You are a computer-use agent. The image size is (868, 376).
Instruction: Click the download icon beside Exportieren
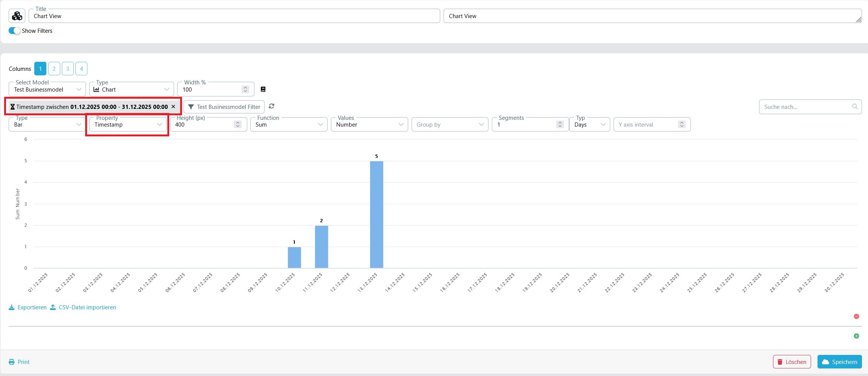click(12, 307)
